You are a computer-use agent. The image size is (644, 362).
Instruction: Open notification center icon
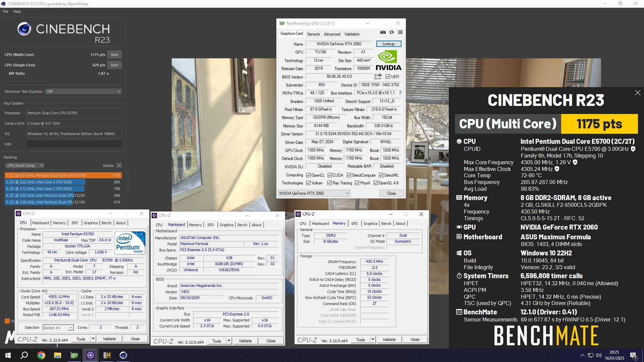coord(634,355)
